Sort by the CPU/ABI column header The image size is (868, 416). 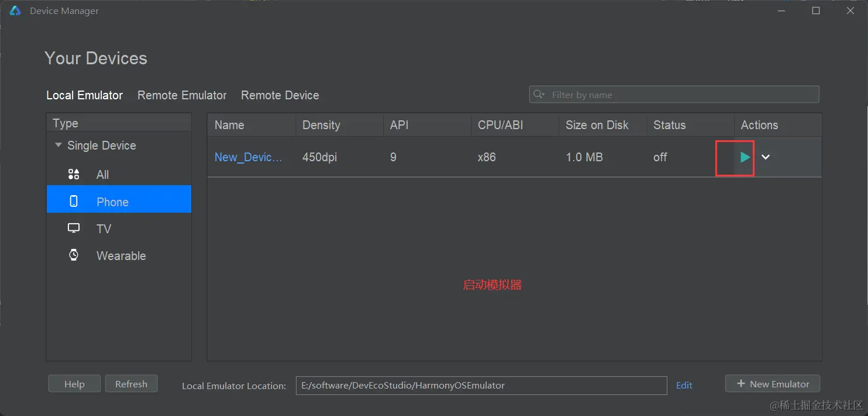coord(515,125)
